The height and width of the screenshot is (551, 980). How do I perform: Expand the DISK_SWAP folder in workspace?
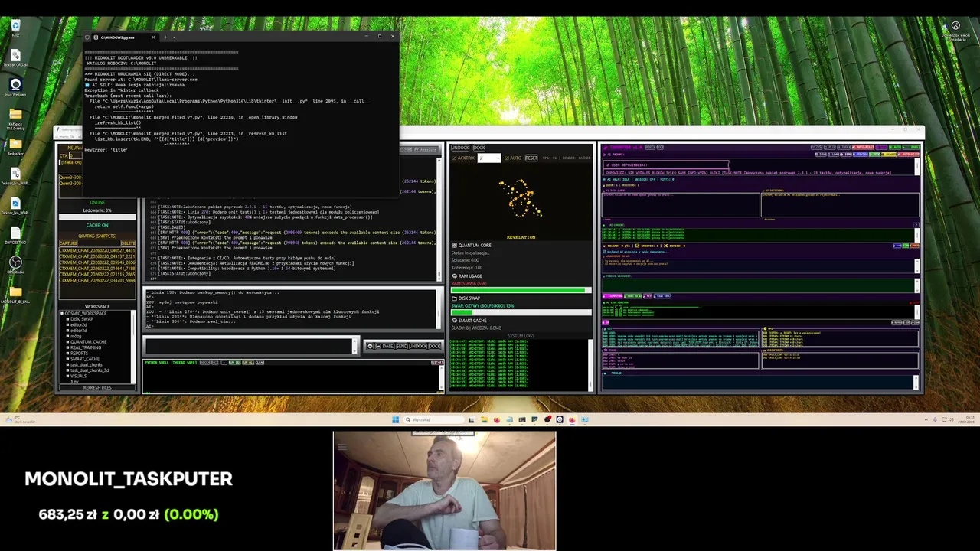[67, 319]
